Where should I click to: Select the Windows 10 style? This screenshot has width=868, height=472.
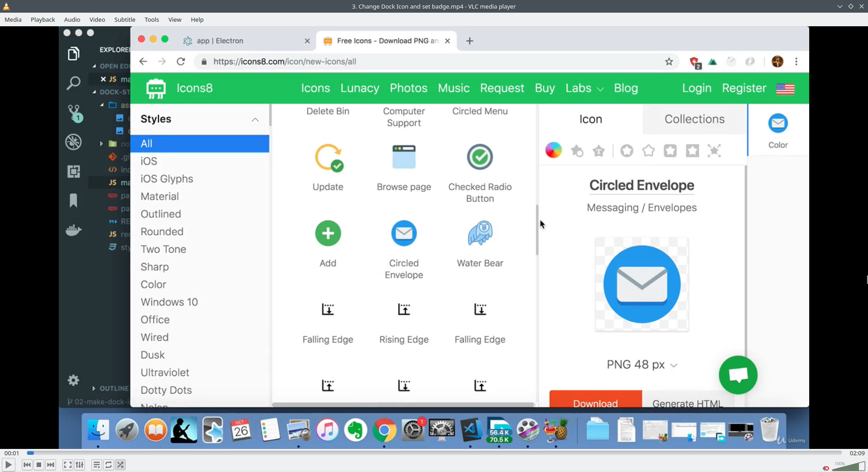point(169,302)
